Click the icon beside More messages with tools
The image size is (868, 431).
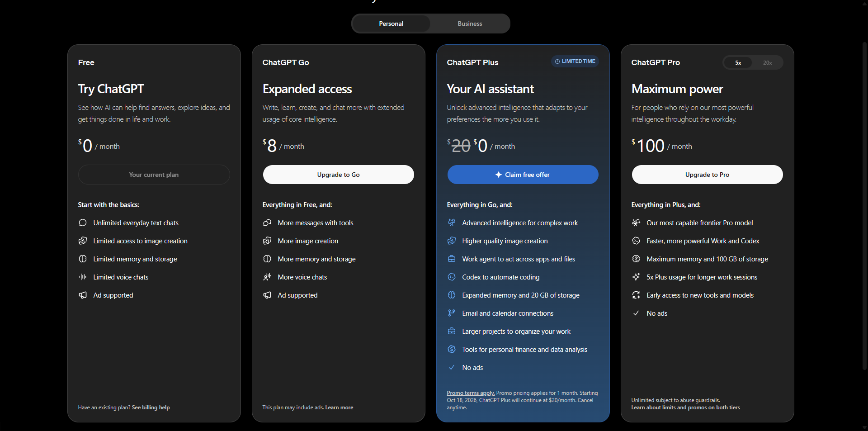pos(267,223)
